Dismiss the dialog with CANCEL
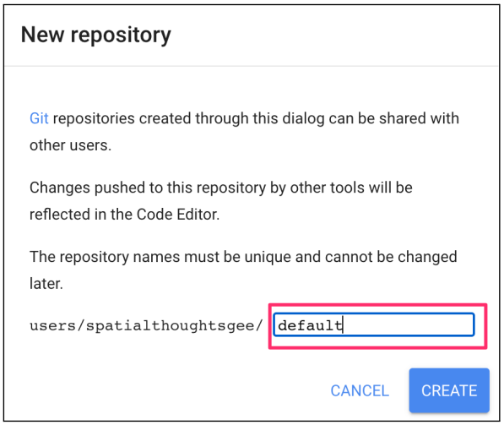The image size is (504, 425). coord(360,390)
